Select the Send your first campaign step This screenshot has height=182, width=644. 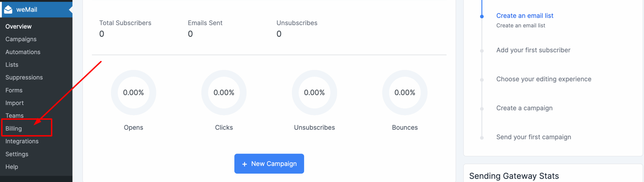point(533,137)
